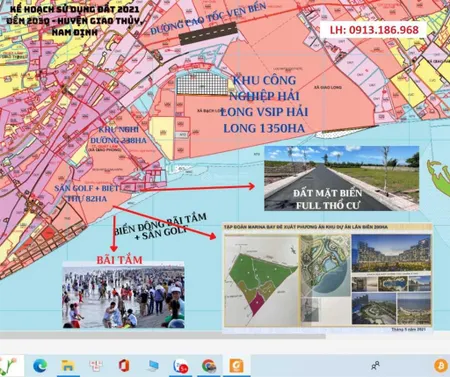Open the laptop-shaped taskbar icon

(152, 366)
